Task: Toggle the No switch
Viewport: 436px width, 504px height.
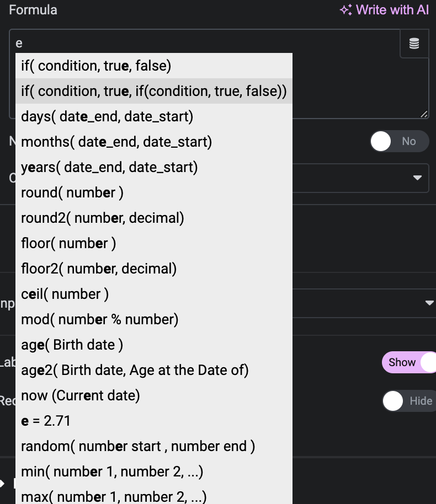Action: [400, 141]
